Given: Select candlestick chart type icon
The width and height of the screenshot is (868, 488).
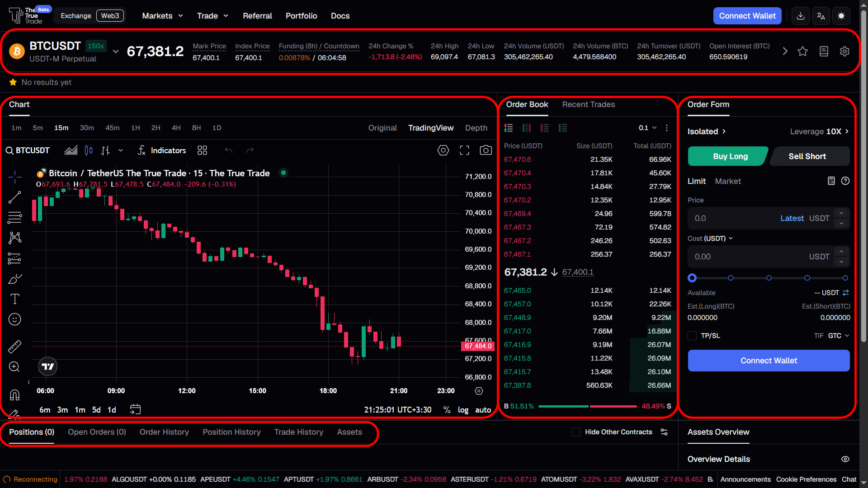Looking at the screenshot, I should (x=89, y=150).
